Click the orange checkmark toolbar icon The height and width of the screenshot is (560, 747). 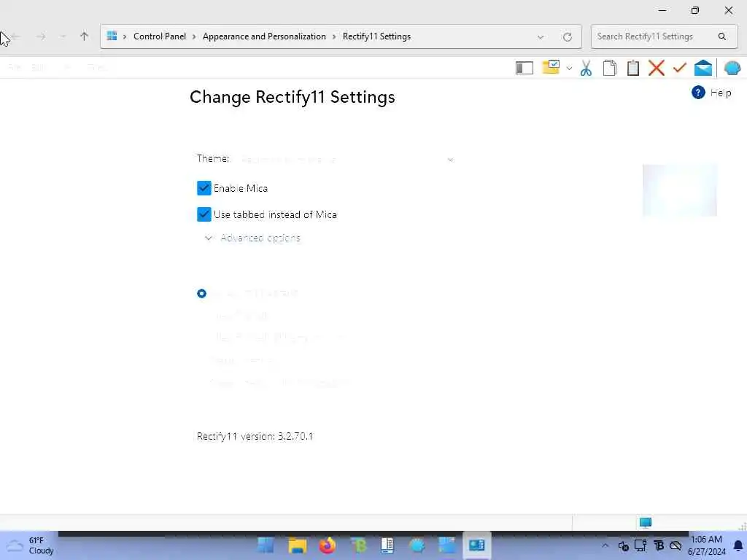tap(679, 68)
